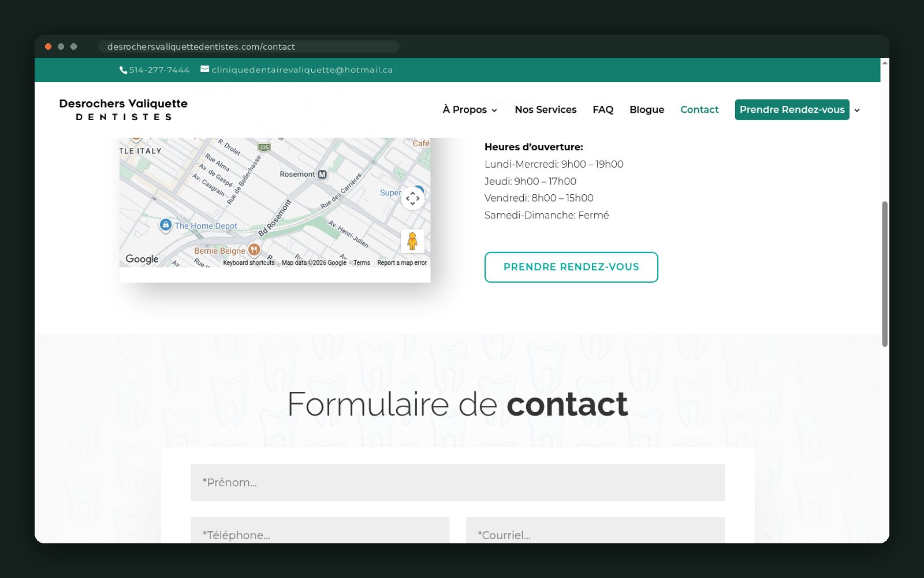Focus the Courriel input field
This screenshot has width=924, height=578.
(595, 531)
